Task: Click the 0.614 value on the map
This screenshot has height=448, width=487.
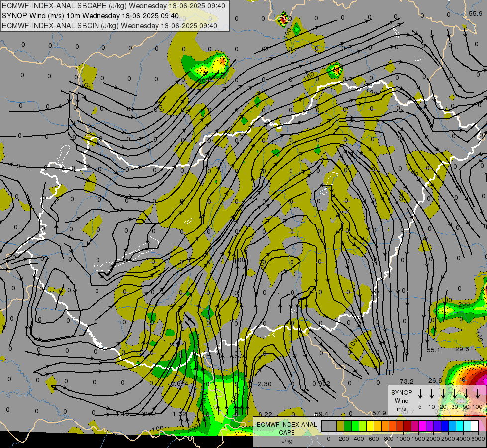Action: pyautogui.click(x=180, y=384)
